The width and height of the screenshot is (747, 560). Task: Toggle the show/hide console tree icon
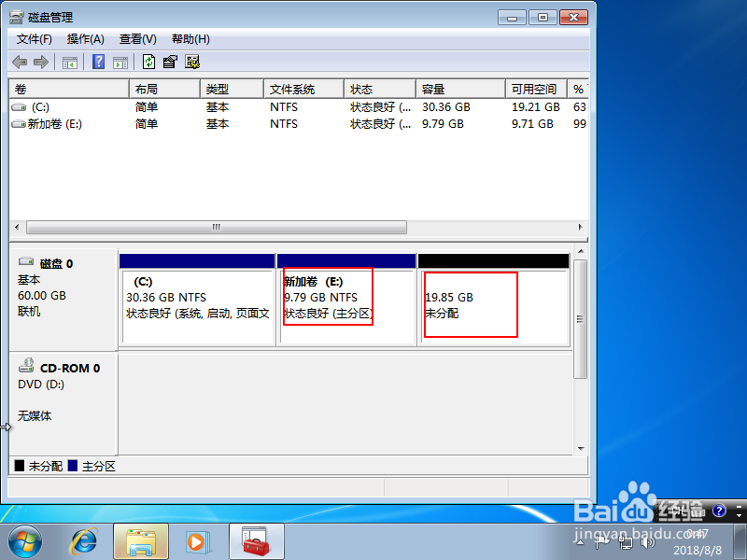(x=69, y=62)
